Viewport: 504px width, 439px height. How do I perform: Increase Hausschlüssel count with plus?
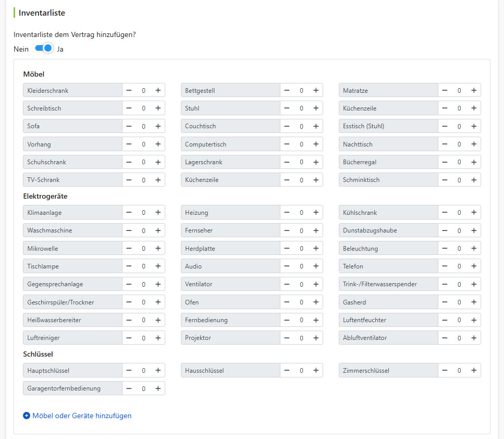316,371
